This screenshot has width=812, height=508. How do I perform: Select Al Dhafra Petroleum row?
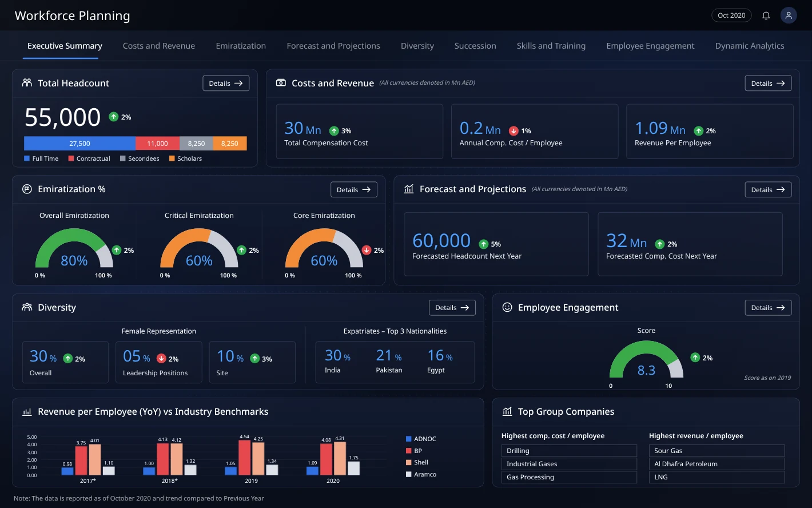717,464
